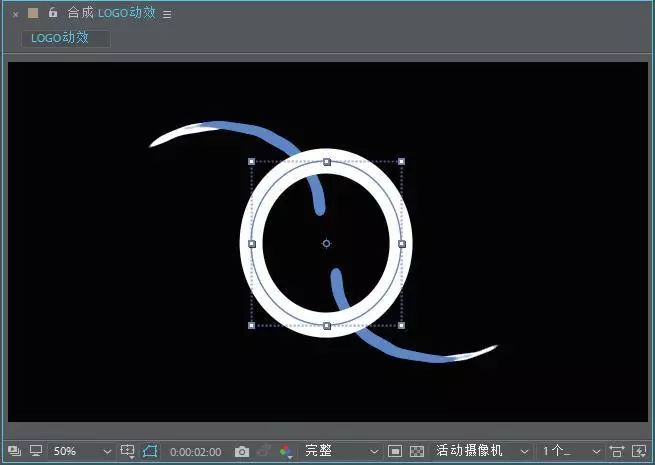Open the show channel color management icon
Image resolution: width=655 pixels, height=465 pixels.
coord(286,451)
